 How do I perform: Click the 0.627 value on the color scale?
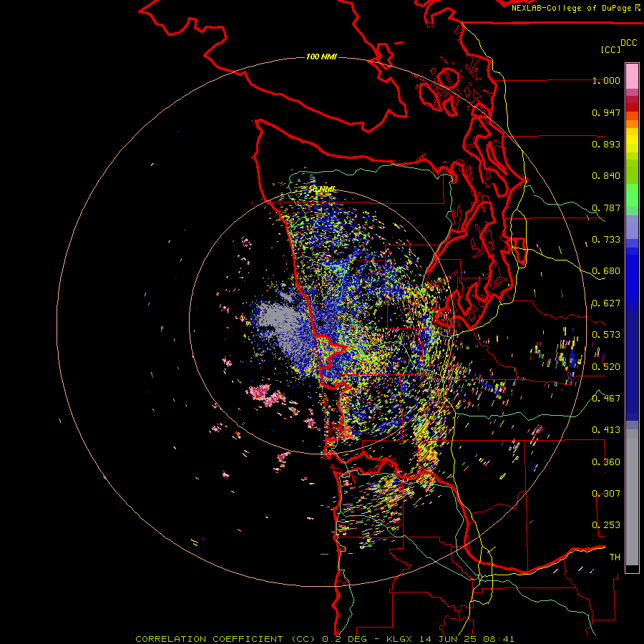(x=606, y=303)
